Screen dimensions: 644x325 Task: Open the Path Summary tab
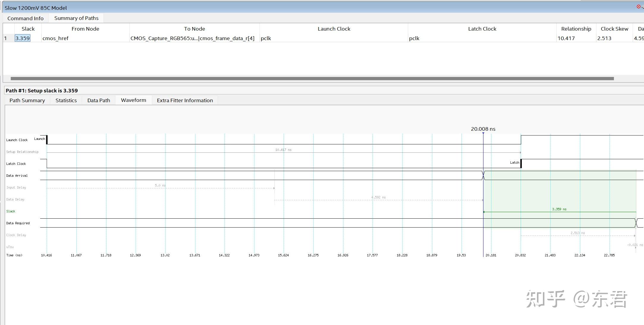[27, 100]
